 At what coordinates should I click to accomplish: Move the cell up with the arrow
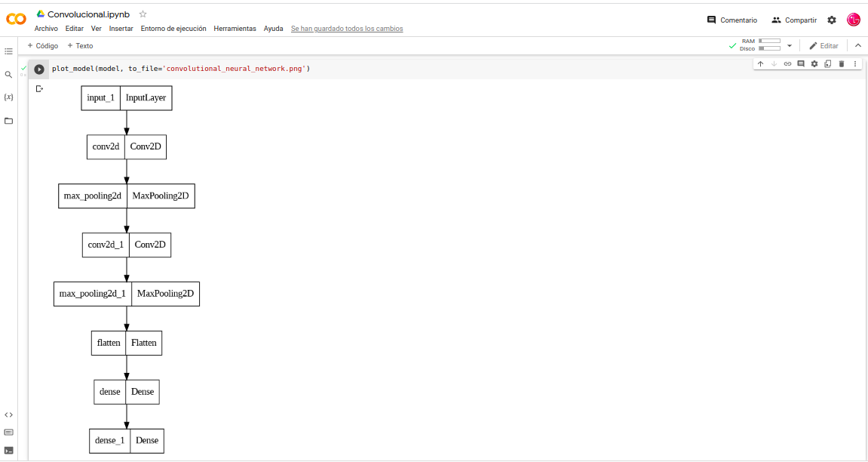click(760, 64)
